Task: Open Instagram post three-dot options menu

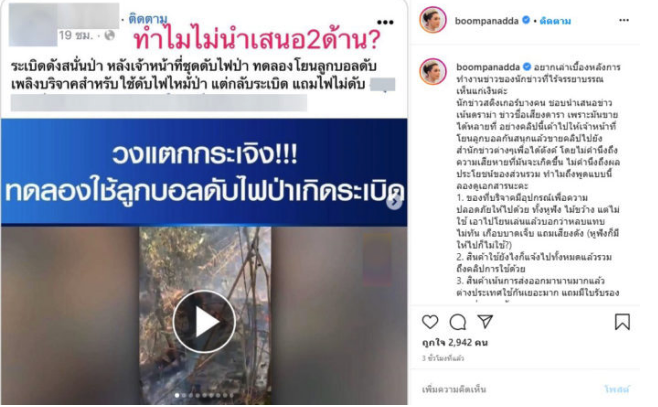Action: (624, 20)
